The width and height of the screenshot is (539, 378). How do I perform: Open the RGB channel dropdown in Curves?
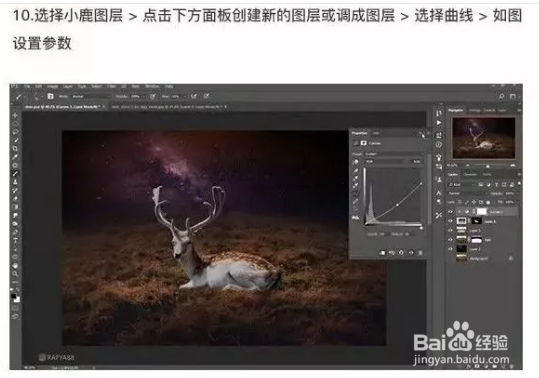tap(385, 162)
